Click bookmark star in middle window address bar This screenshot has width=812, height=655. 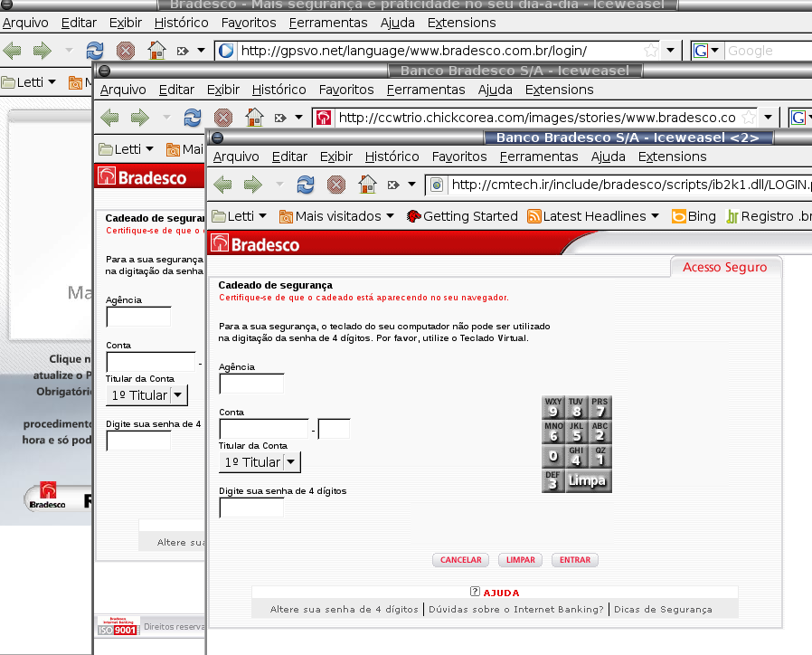tap(749, 118)
